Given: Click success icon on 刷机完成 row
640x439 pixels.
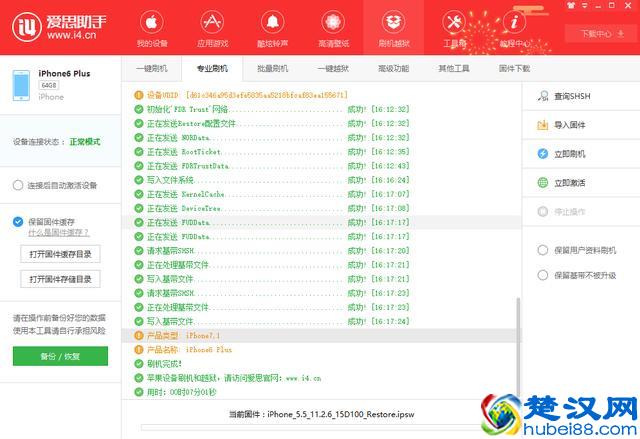Looking at the screenshot, I should pos(139,364).
